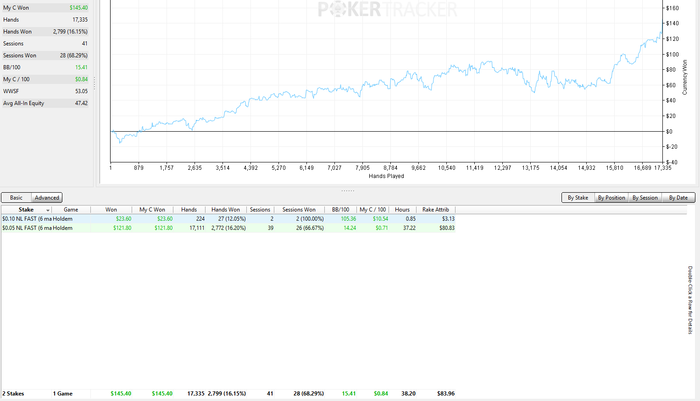The height and width of the screenshot is (401, 700).
Task: Switch to the Advanced tab
Action: 47,197
